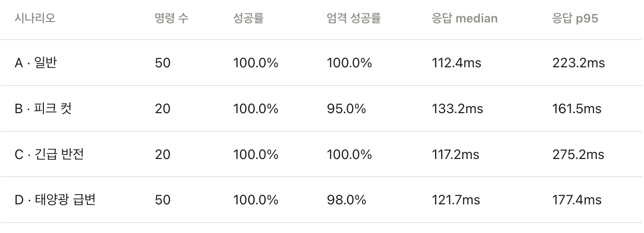Viewport: 644px width, 233px height.
Task: Click the 95.0% strict success value
Action: point(346,109)
